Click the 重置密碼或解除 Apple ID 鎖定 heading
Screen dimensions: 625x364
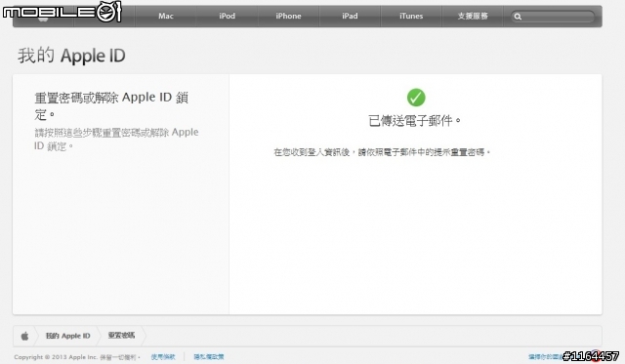[x=111, y=105]
